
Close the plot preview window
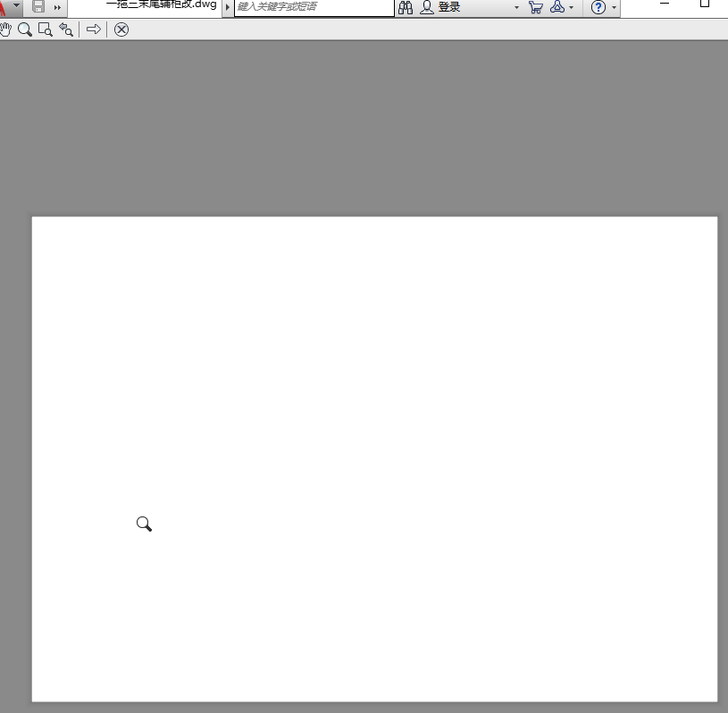[121, 29]
